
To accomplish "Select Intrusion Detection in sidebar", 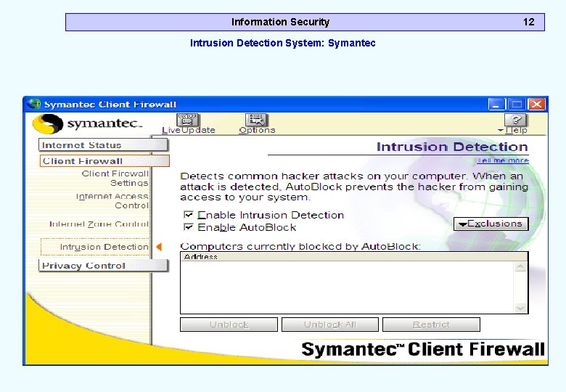I will click(x=95, y=247).
